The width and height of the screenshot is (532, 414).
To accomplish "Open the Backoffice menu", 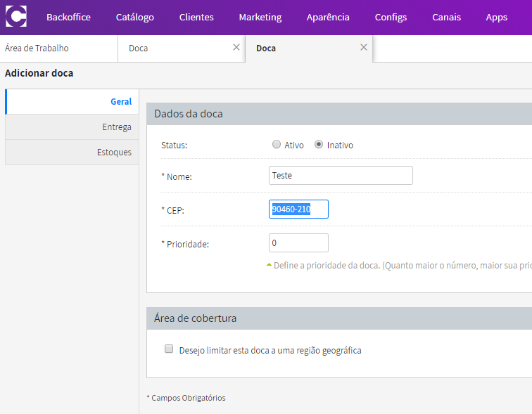I will 68,18.
